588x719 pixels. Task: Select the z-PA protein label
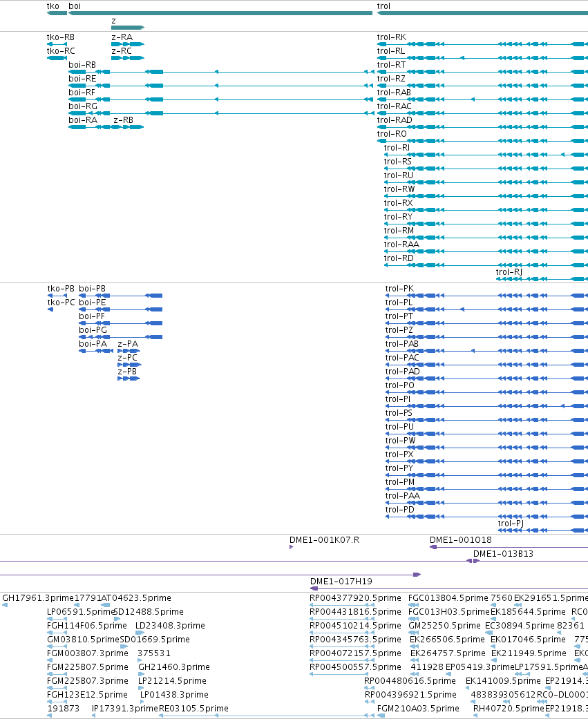128,344
